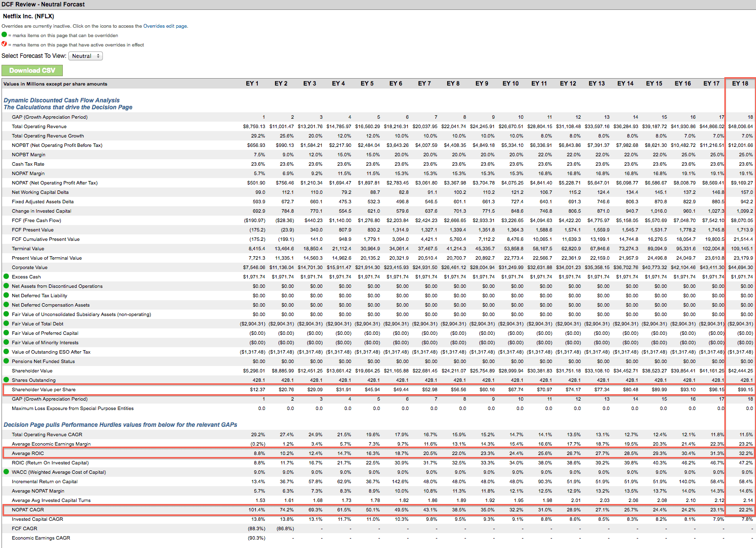Open override for Value of Outstanding ESO After Tax

coord(6,352)
